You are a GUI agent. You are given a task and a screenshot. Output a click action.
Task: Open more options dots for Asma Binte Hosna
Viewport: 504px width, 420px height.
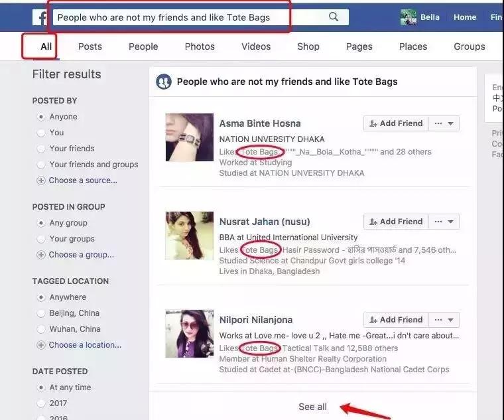point(438,123)
